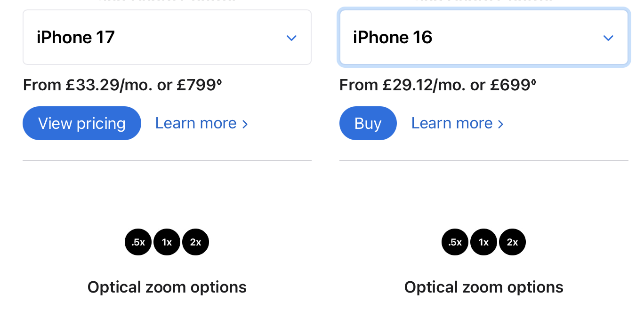Click the 2x zoom badge under iPhone 17

195,242
